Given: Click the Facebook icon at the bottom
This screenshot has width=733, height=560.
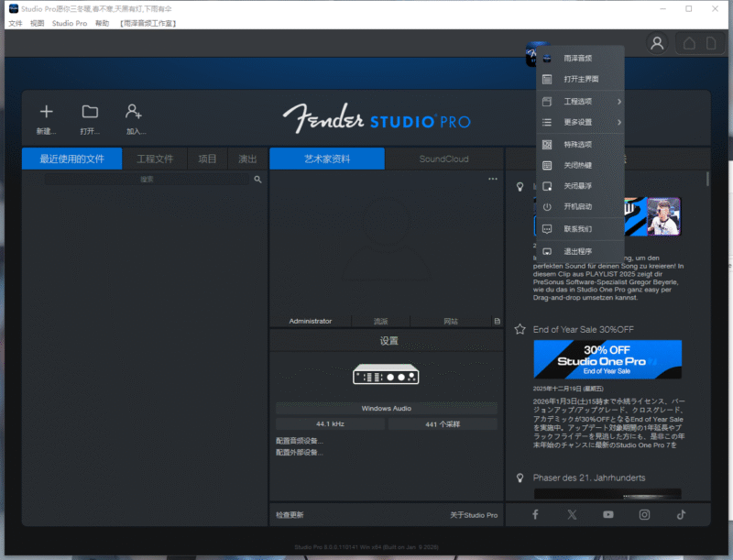Looking at the screenshot, I should (x=535, y=514).
